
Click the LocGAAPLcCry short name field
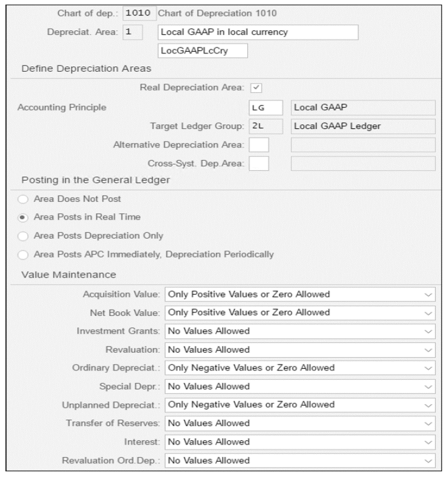pos(203,51)
